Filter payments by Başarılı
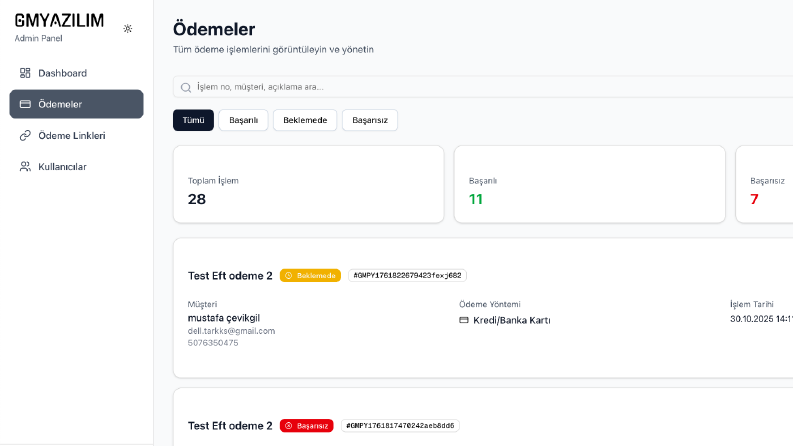793x446 pixels. point(243,120)
